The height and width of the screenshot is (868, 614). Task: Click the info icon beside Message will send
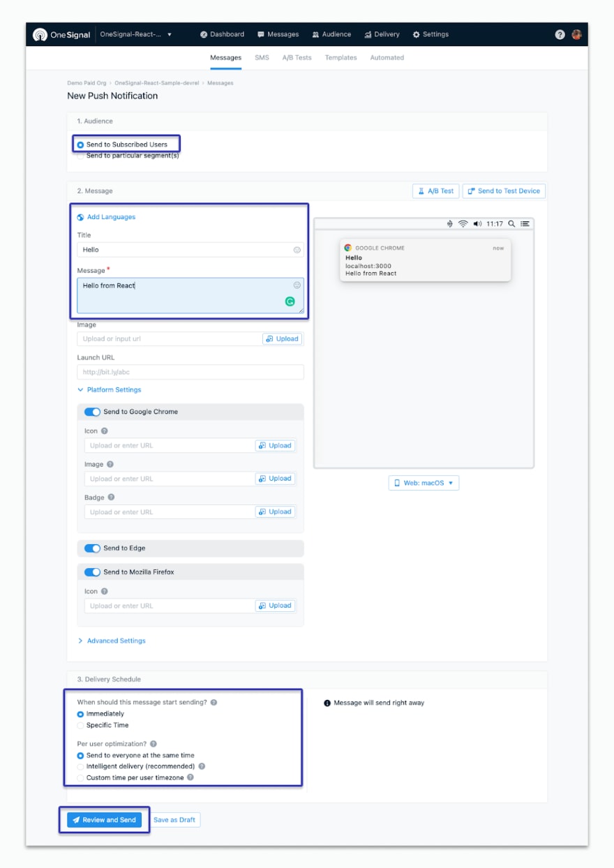coord(327,703)
